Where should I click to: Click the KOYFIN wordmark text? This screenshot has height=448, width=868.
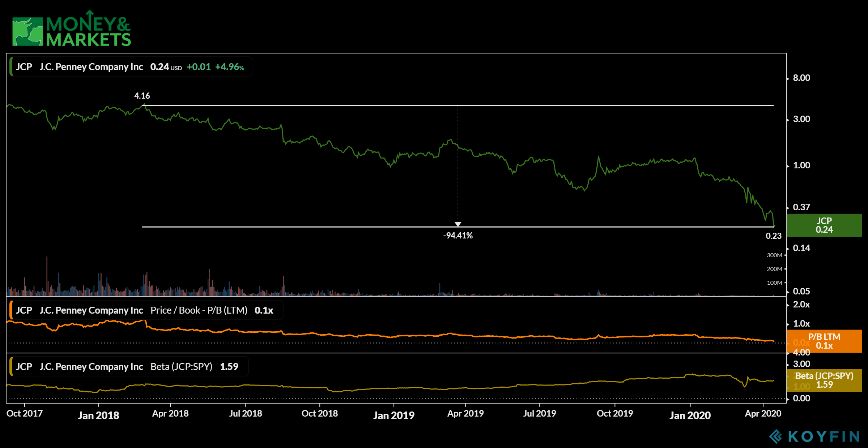[824, 436]
